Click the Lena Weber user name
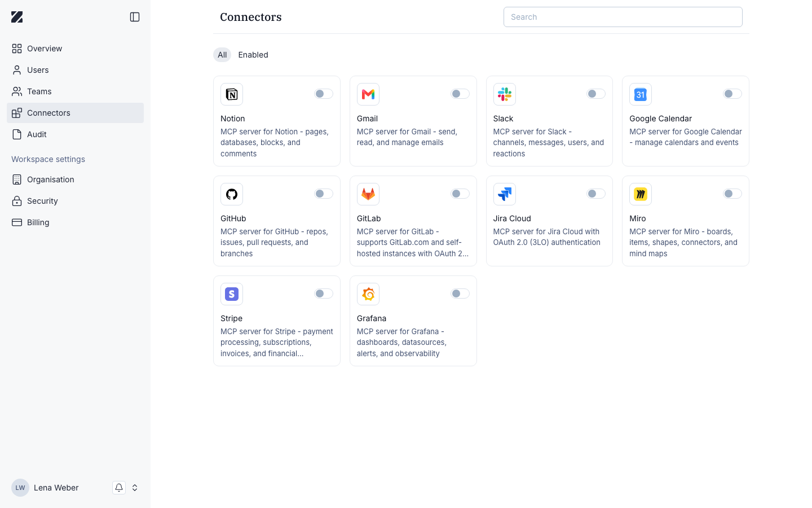Image resolution: width=812 pixels, height=508 pixels. coord(56,488)
